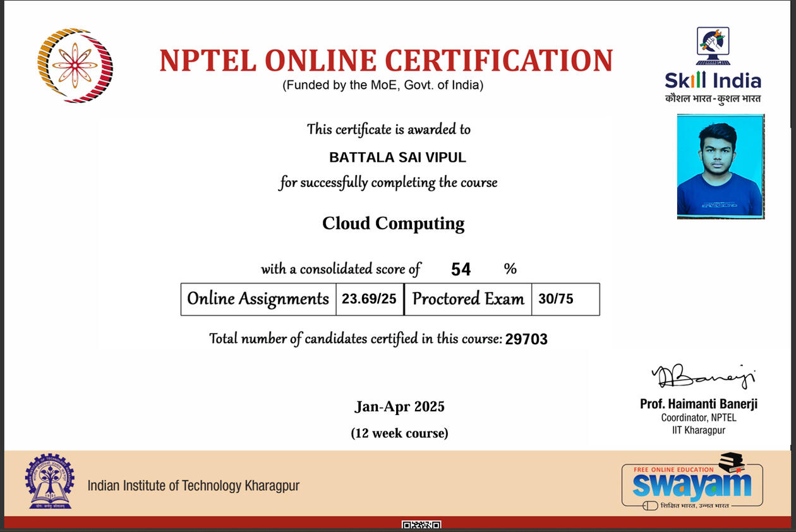Click the recipient name Battala Sai Vipul
This screenshot has height=532, width=796.
pos(397,157)
